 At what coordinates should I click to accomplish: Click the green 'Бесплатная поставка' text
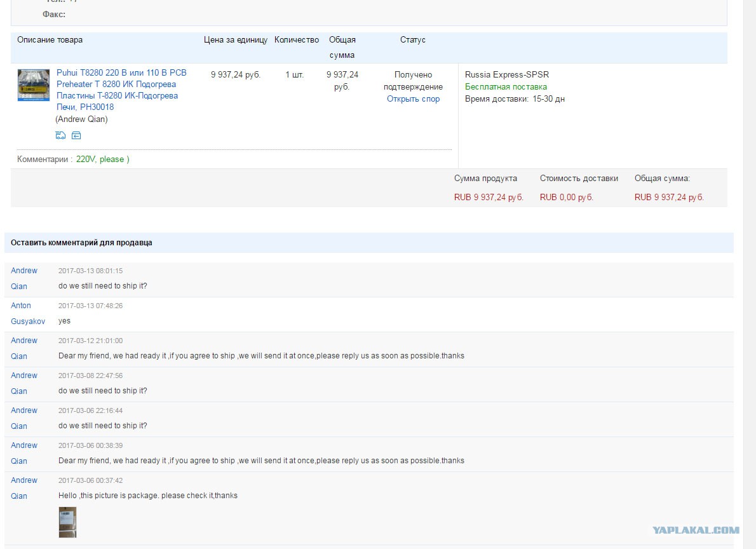coord(506,87)
